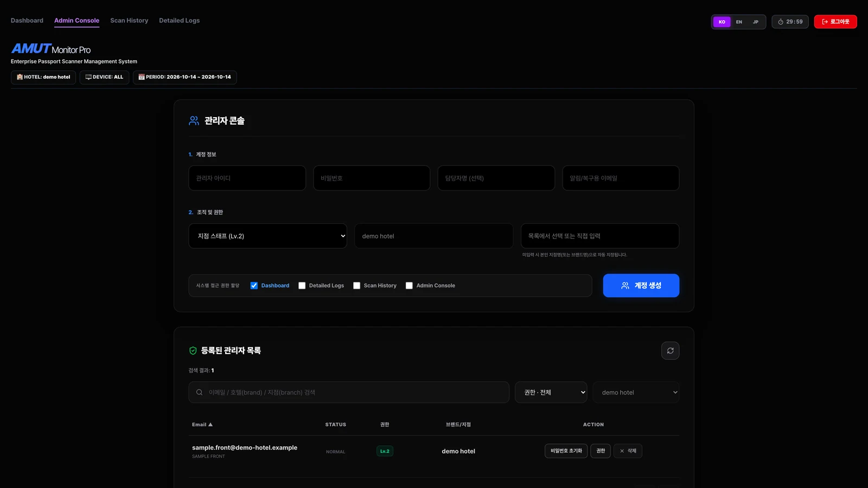Image resolution: width=868 pixels, height=488 pixels.
Task: Click the Email column sort arrow
Action: pyautogui.click(x=210, y=425)
